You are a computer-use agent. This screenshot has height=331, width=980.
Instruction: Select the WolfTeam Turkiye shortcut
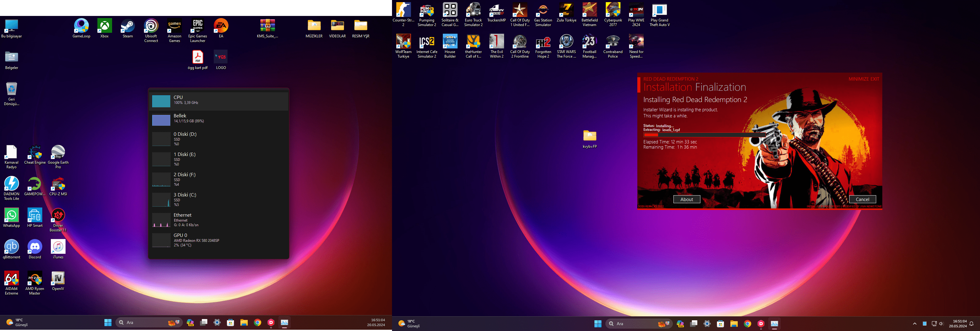(x=403, y=46)
